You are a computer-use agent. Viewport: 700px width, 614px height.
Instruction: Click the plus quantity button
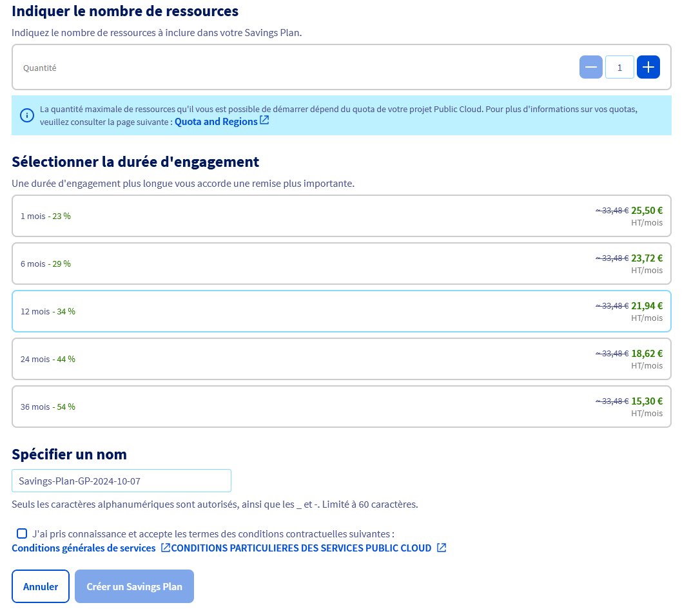(x=648, y=68)
